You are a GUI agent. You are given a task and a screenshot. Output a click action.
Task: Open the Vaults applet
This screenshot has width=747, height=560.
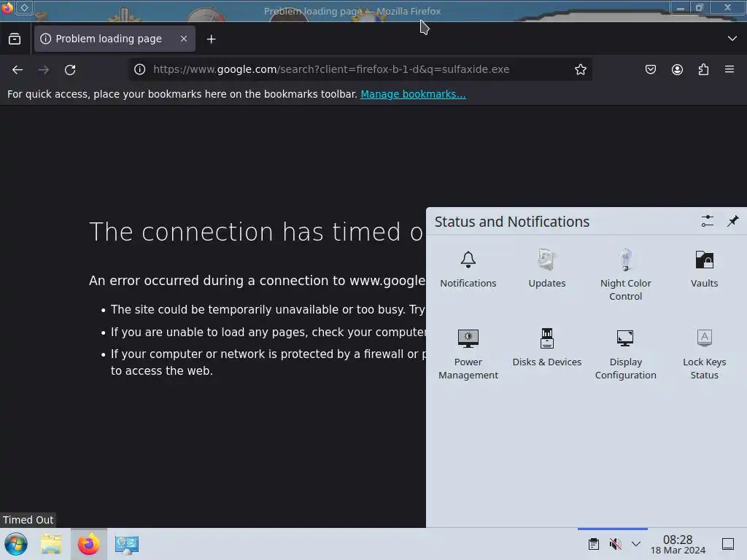coord(704,269)
